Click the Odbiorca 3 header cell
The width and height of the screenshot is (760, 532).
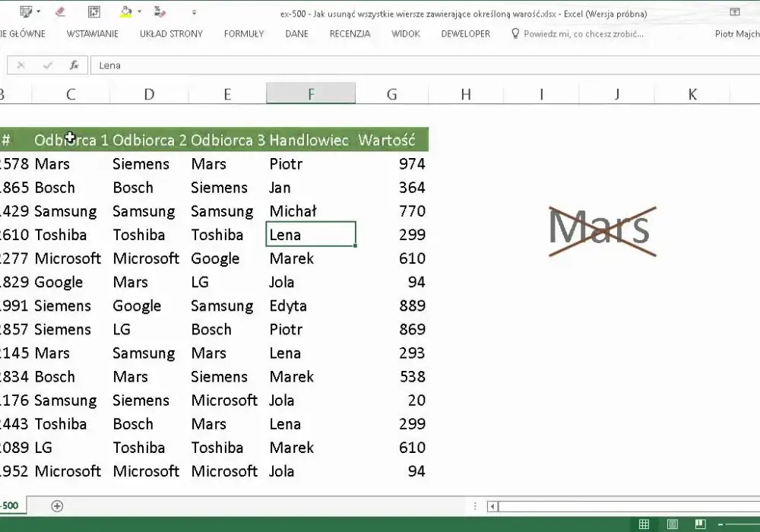[x=227, y=140]
